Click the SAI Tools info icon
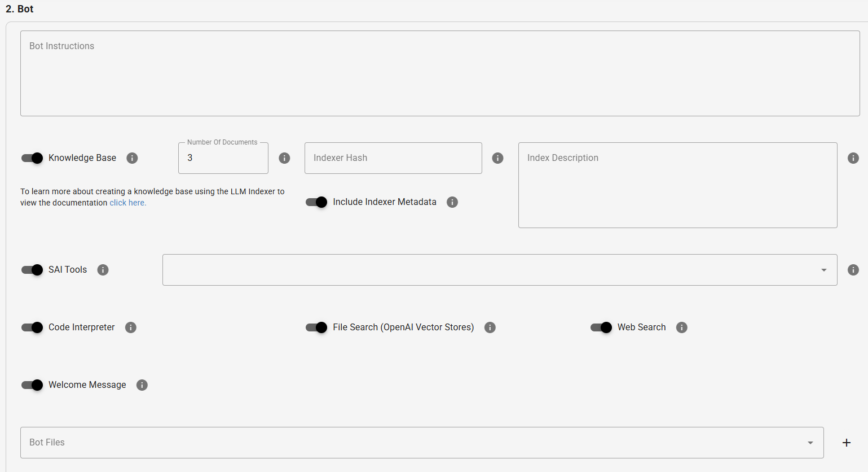This screenshot has height=472, width=868. [x=103, y=269]
